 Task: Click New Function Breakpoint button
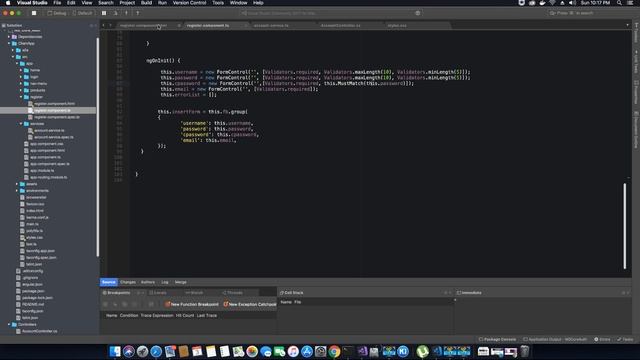pyautogui.click(x=192, y=304)
